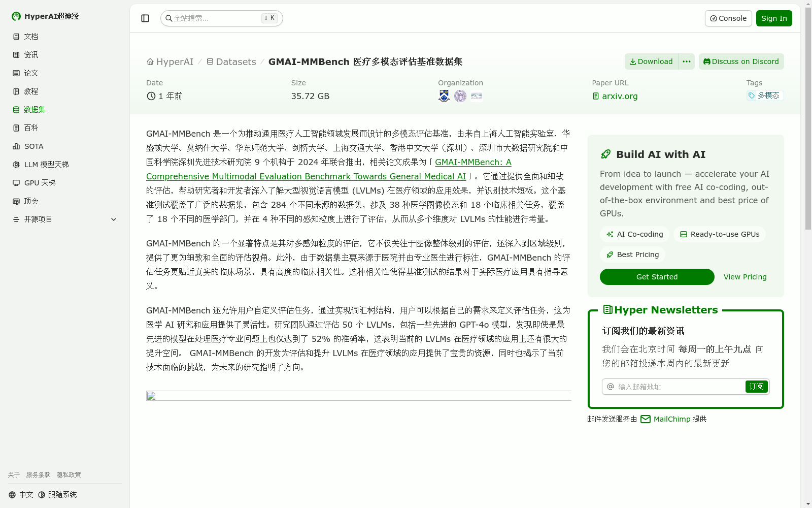
Task: Focus the 全站搜索 search field
Action: 222,18
